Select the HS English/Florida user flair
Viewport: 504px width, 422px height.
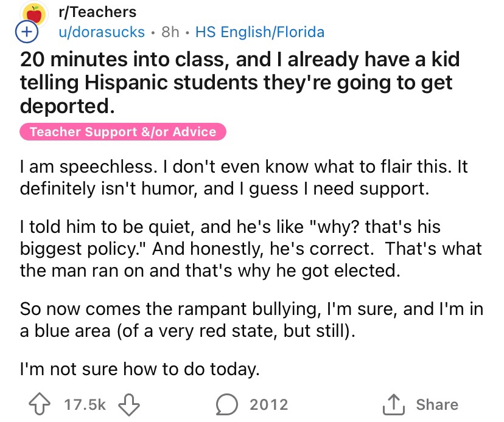click(260, 32)
